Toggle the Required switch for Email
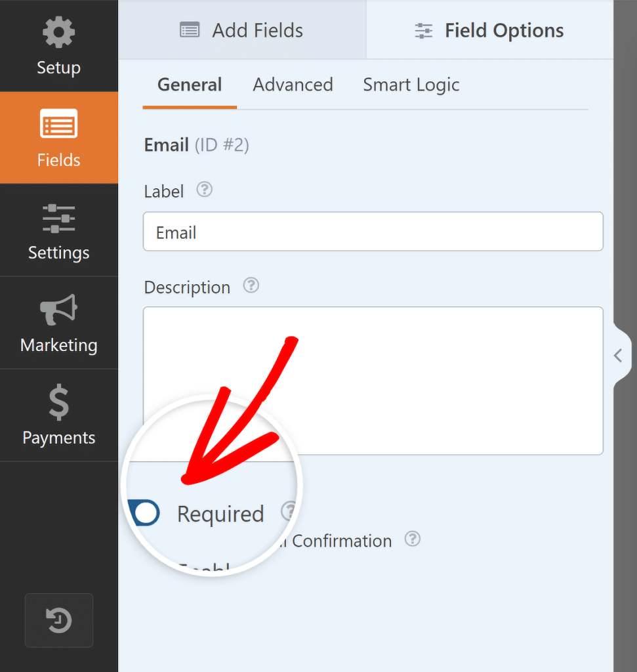The height and width of the screenshot is (672, 637). (144, 513)
